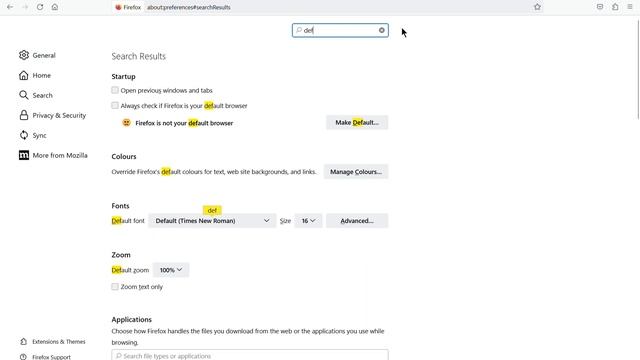640x360 pixels.
Task: Toggle Always check if Firefox is default browser
Action: point(115,105)
